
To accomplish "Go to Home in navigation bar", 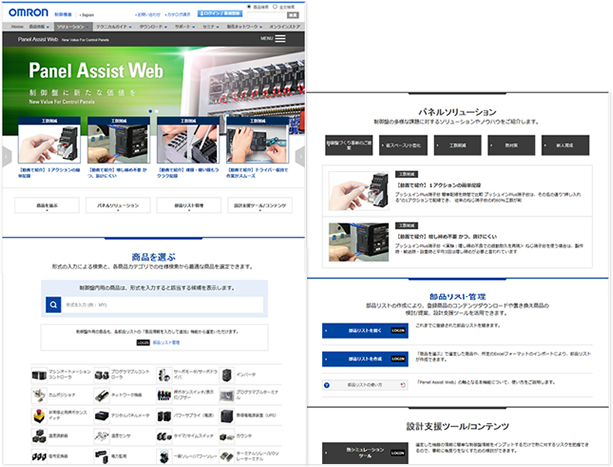I will (x=17, y=27).
